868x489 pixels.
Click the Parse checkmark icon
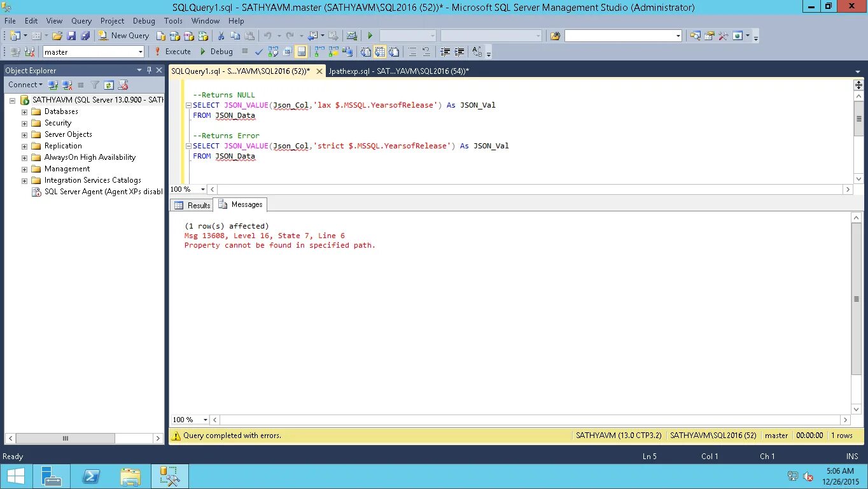click(x=259, y=52)
